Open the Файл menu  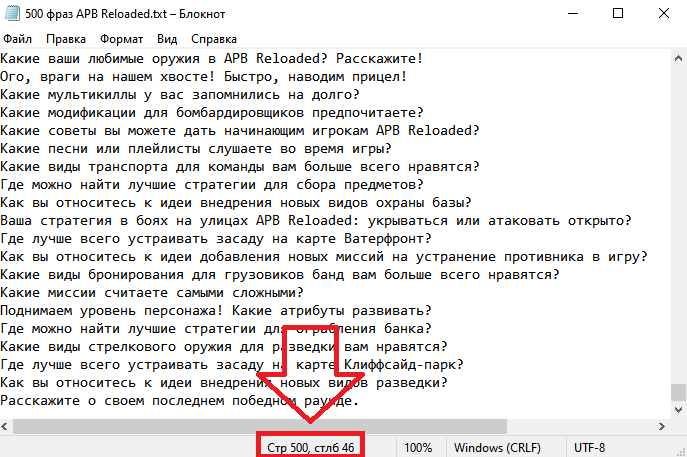point(18,39)
